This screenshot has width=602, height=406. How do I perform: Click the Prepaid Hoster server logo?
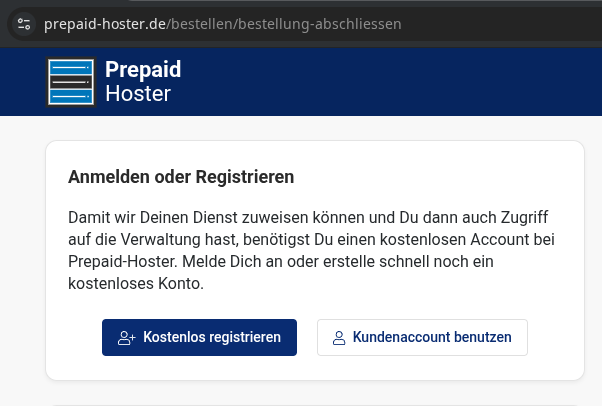point(71,82)
